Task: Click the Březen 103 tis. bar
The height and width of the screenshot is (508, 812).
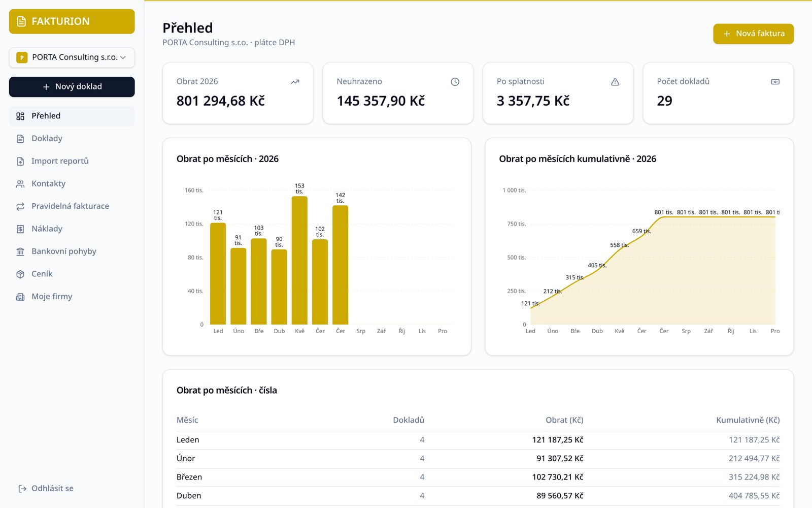Action: (x=259, y=281)
